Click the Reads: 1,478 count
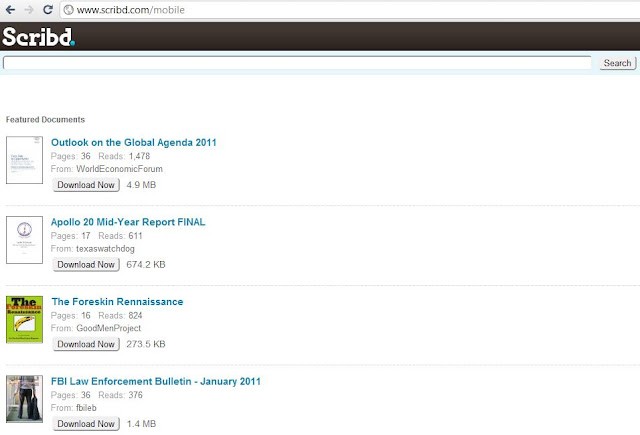This screenshot has width=640, height=435. click(124, 156)
